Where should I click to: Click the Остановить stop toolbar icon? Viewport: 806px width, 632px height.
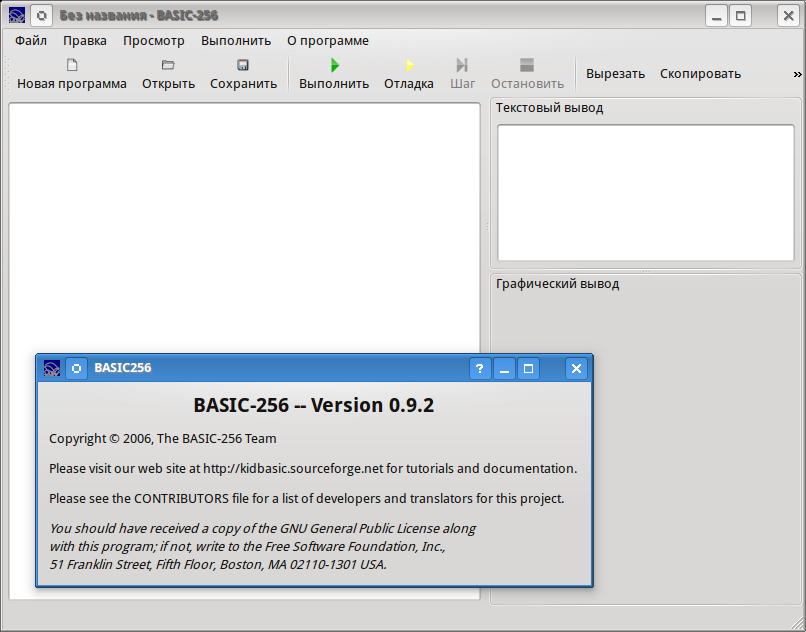coord(527,65)
